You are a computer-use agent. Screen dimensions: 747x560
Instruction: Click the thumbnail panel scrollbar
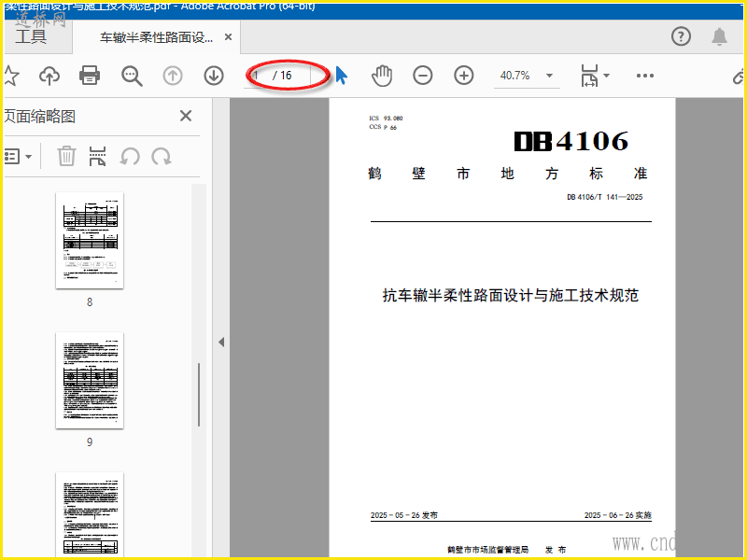[199, 395]
